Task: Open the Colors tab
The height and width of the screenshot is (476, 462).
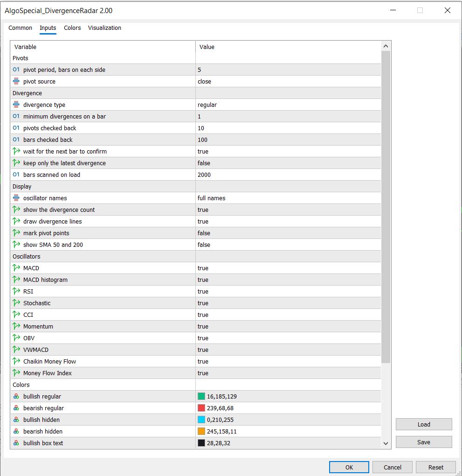Action: tap(72, 28)
